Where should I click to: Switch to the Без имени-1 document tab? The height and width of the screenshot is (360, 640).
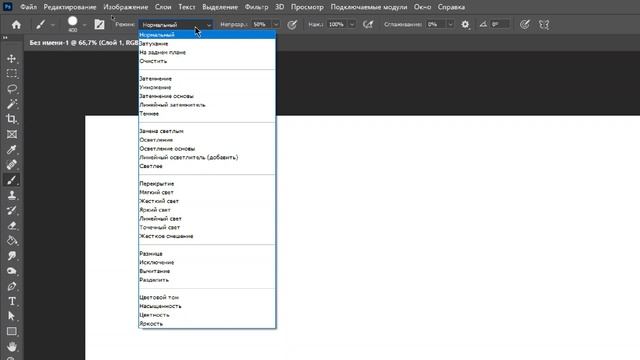click(x=84, y=42)
